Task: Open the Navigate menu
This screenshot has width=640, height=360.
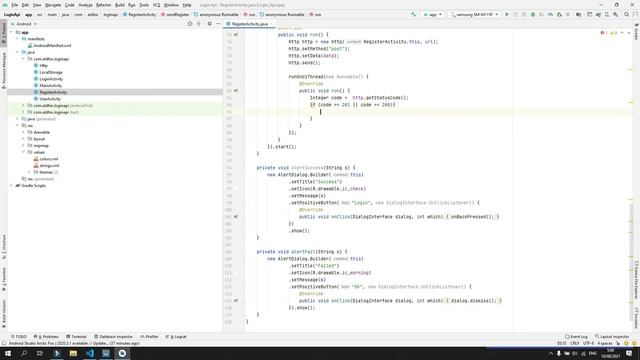Action: click(x=53, y=5)
